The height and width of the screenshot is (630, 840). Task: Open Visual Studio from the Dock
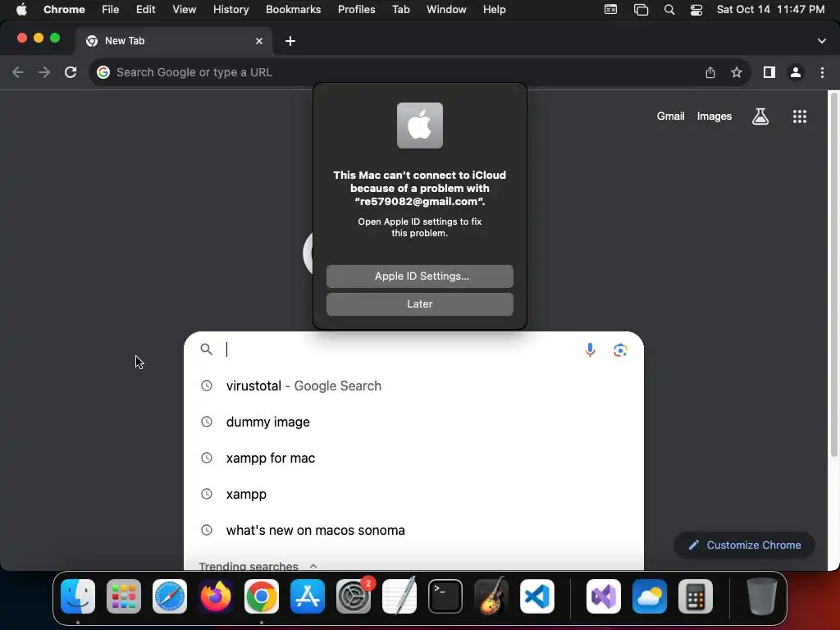(604, 596)
